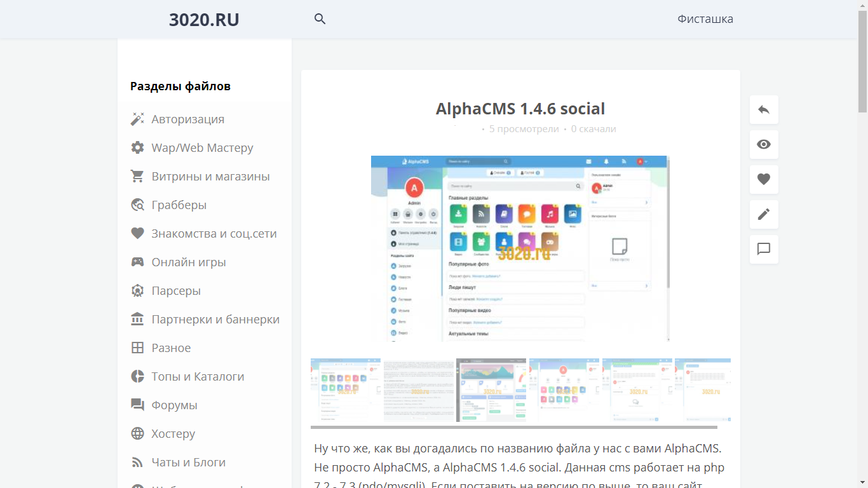Open the Wap/Web Мастеру section
Screen dimensions: 868x488
(202, 148)
